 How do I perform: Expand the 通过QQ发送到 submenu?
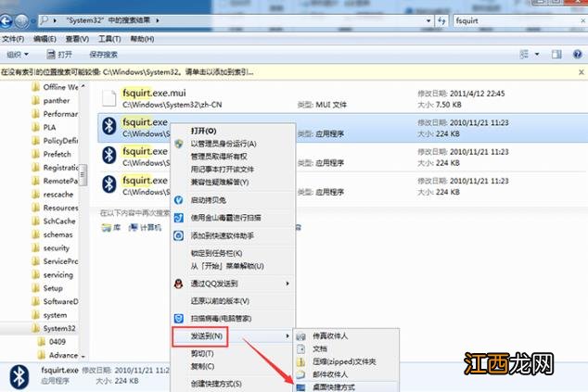pos(233,284)
